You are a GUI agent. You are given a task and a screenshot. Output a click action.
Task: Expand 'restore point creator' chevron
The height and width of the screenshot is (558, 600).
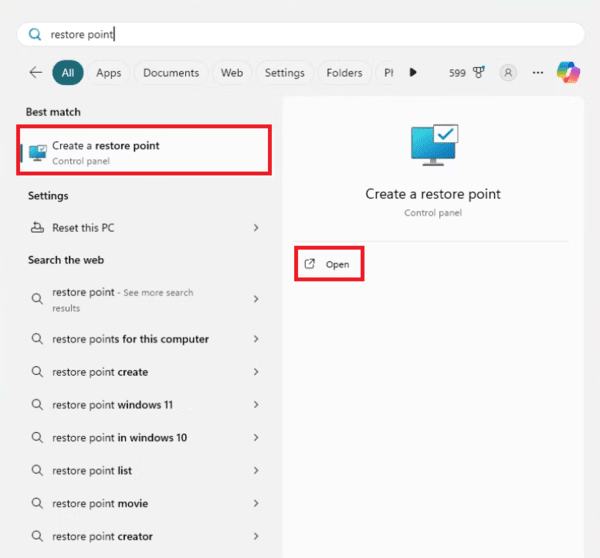tap(256, 536)
